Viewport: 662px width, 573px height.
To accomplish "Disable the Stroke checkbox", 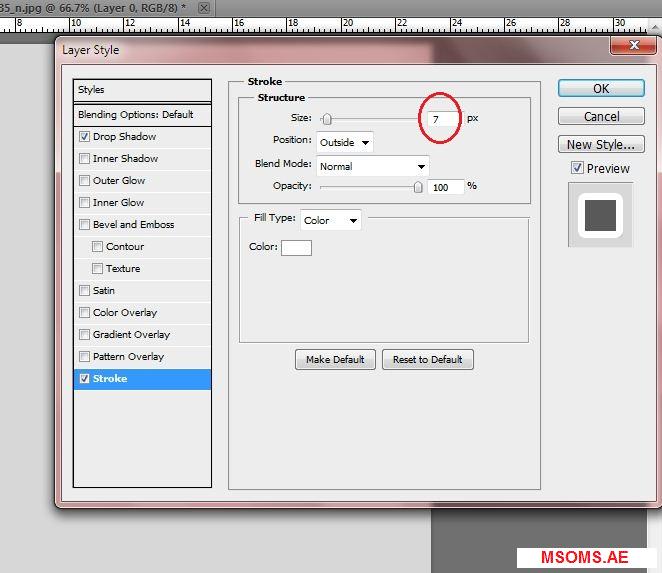I will (x=85, y=379).
